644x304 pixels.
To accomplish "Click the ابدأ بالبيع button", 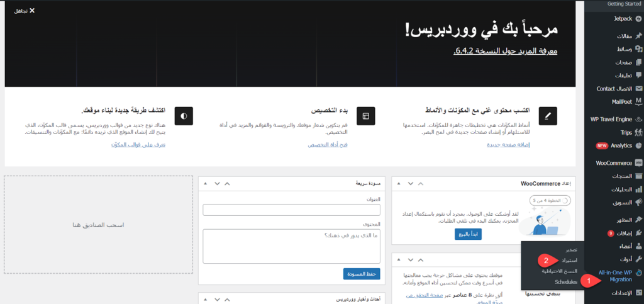I will [468, 234].
